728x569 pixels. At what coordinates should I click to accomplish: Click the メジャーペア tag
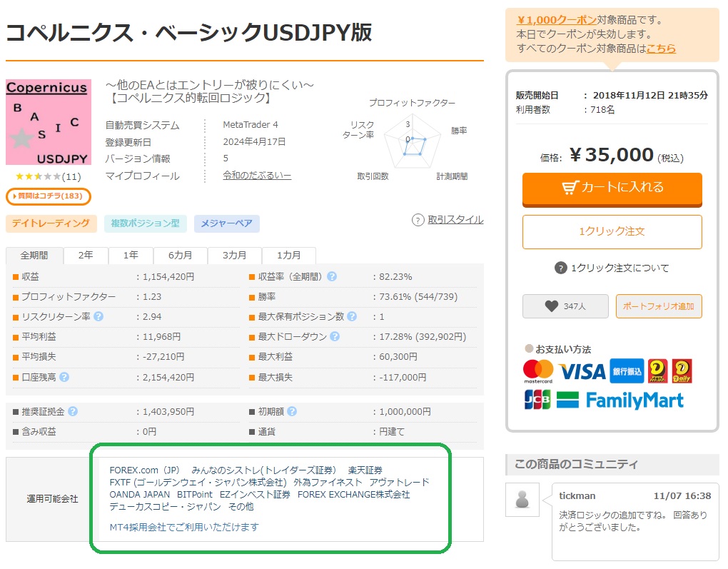coord(226,223)
